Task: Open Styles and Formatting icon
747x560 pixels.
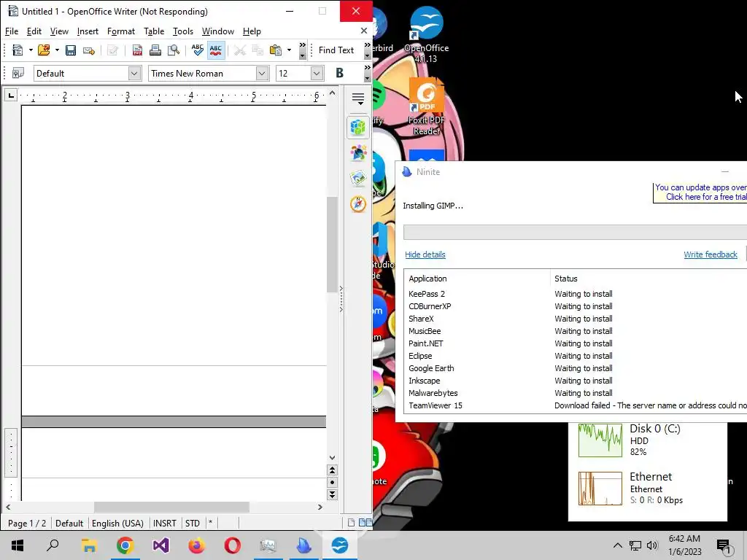Action: [x=18, y=74]
